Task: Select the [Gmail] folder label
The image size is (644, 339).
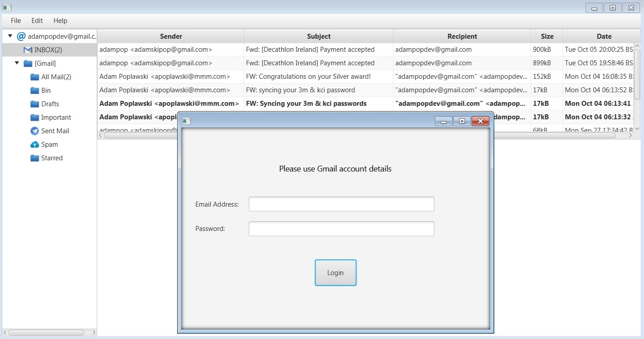Action: pos(45,63)
